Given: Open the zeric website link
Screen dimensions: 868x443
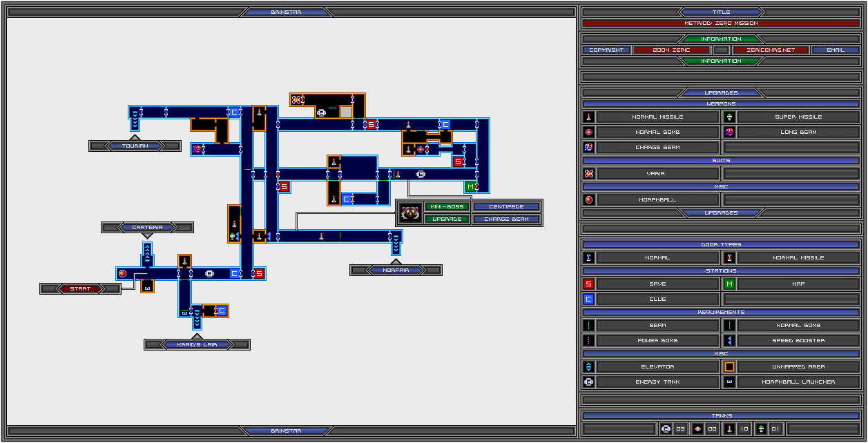Looking at the screenshot, I should click(x=771, y=50).
